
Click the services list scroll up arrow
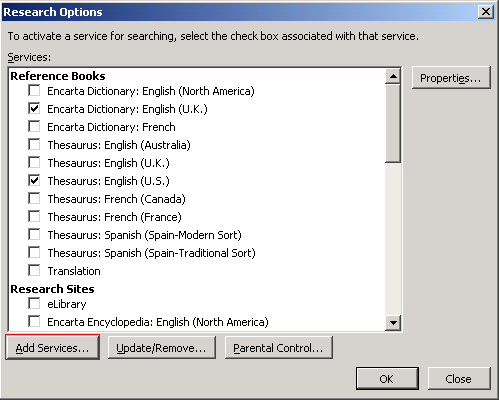(x=393, y=77)
